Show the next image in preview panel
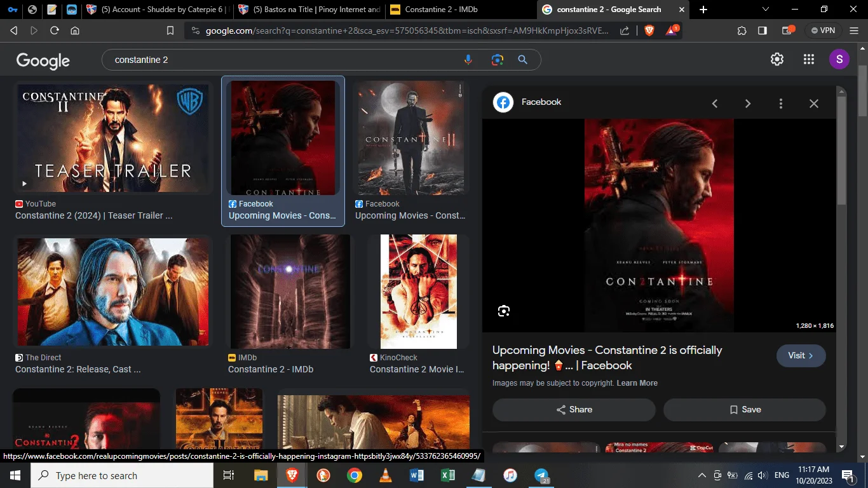The image size is (868, 488). coord(748,104)
